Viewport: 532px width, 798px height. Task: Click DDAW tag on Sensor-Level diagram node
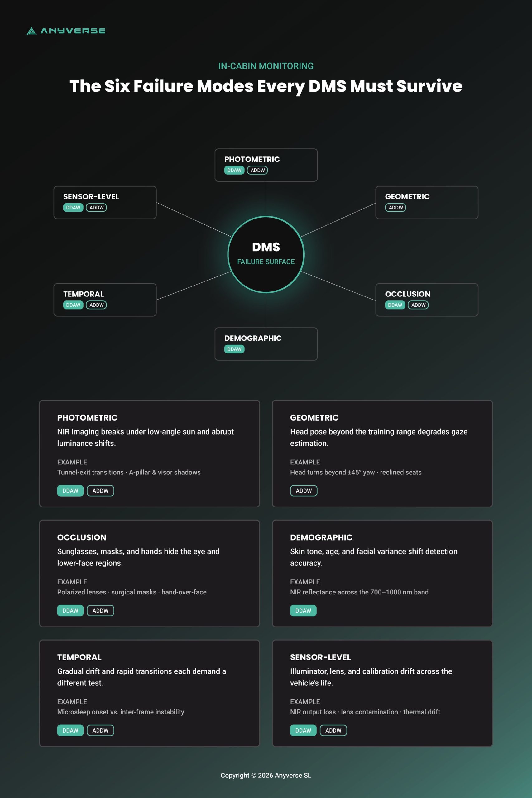[73, 208]
